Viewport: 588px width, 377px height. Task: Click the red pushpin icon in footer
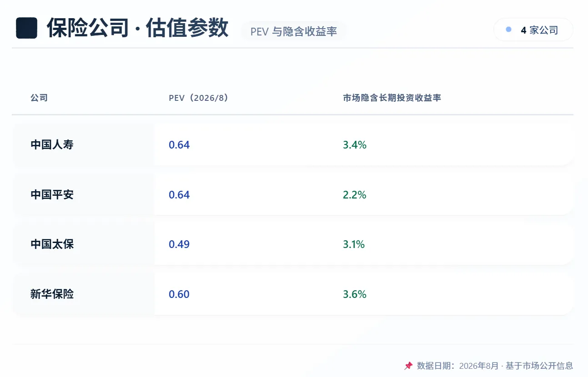(x=408, y=366)
